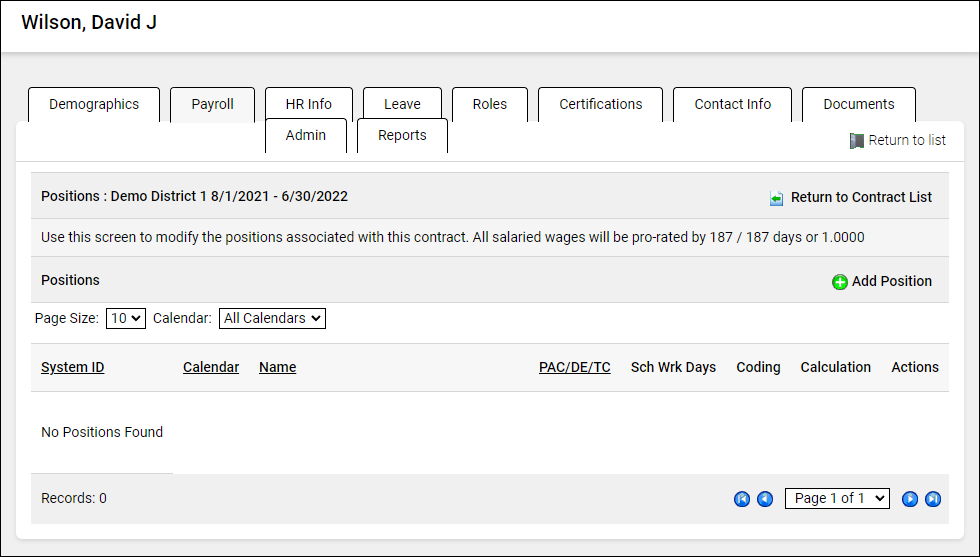Image resolution: width=980 pixels, height=557 pixels.
Task: Open the Page 1 of 1 selector
Action: pos(837,498)
